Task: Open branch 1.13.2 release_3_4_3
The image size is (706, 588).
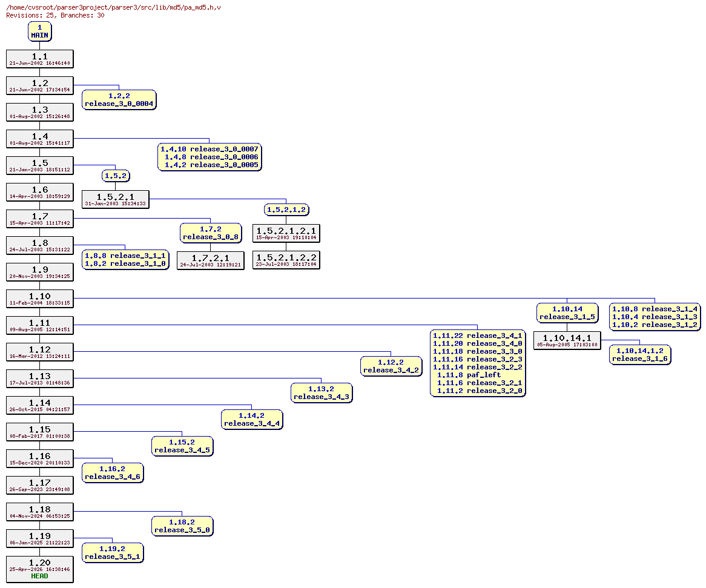Action: 322,392
